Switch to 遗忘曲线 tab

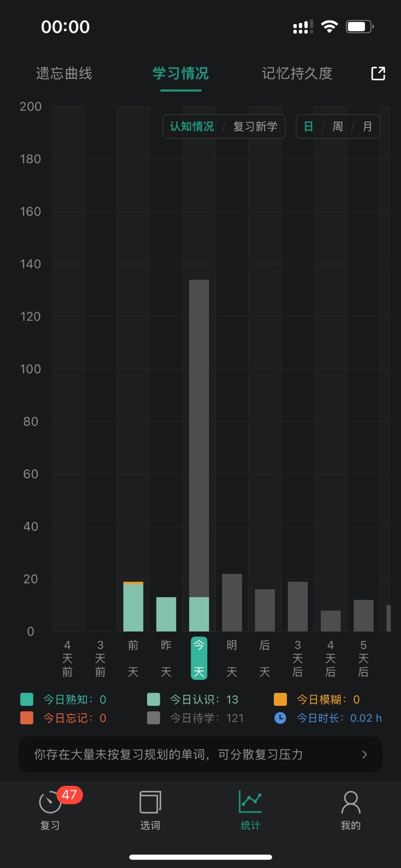pyautogui.click(x=64, y=73)
